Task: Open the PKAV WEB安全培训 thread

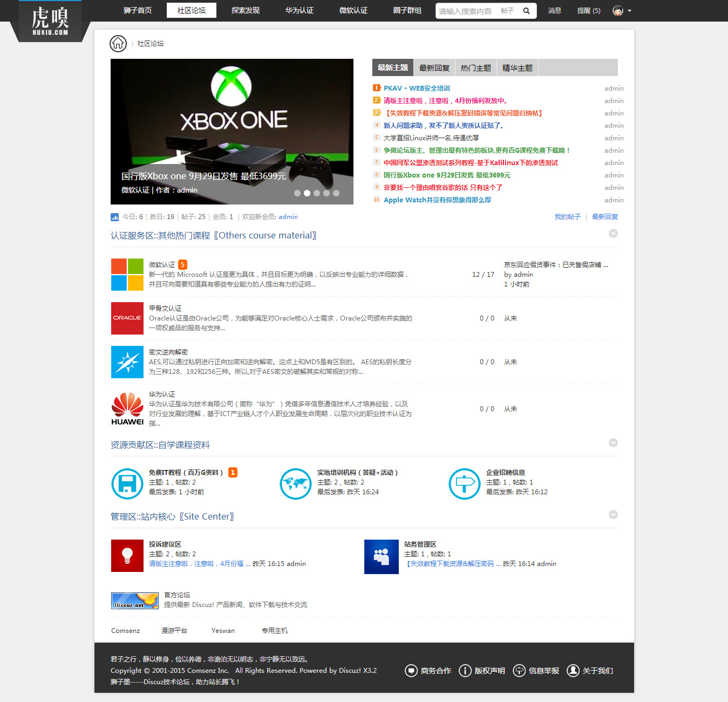Action: coord(417,88)
